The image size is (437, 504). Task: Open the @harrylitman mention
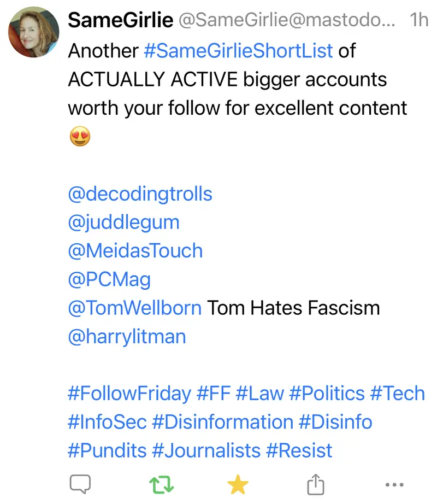coord(127,336)
